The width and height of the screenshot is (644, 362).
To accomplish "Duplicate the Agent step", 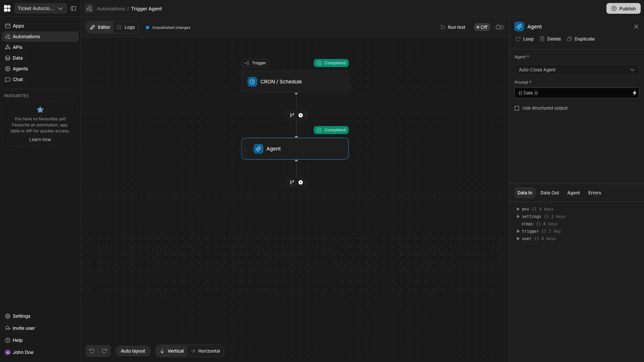I will (581, 39).
